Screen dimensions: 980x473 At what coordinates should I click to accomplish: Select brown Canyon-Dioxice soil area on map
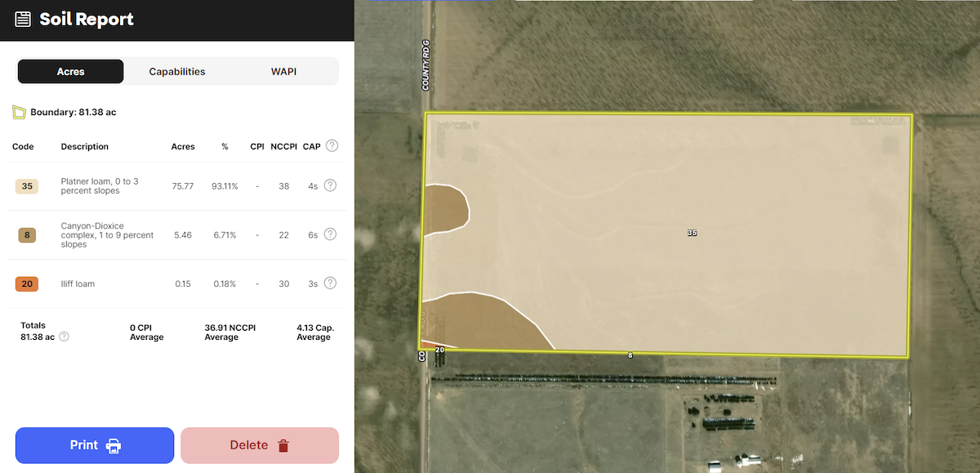[x=490, y=323]
